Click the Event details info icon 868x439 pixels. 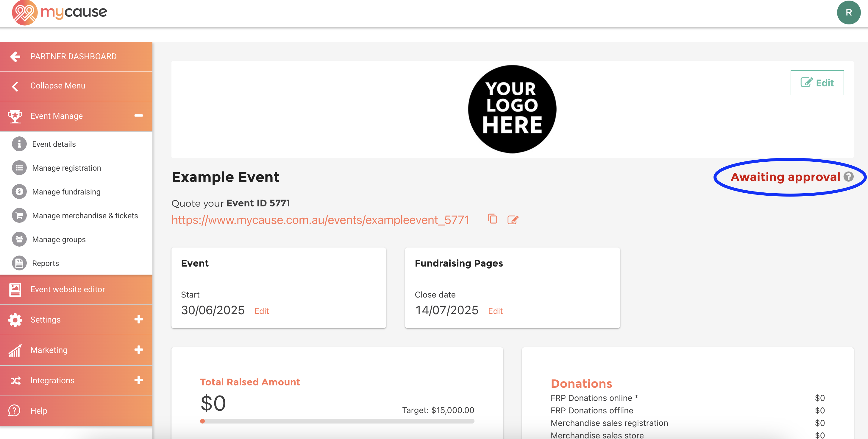(19, 144)
